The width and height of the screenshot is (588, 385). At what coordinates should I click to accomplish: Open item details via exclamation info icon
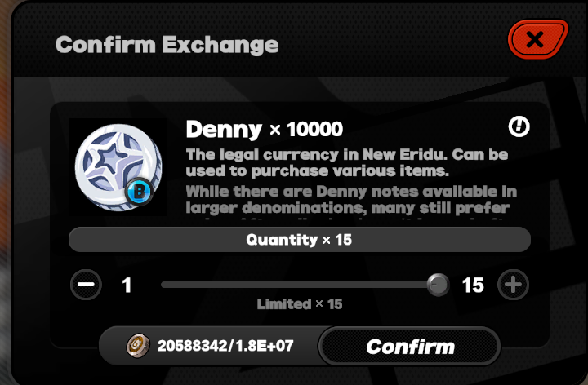click(x=519, y=126)
